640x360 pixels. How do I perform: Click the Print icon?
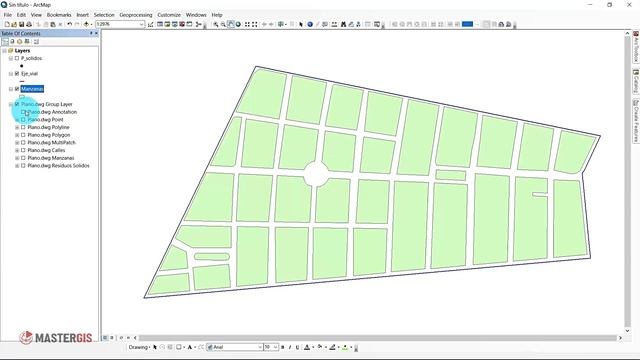click(x=29, y=24)
